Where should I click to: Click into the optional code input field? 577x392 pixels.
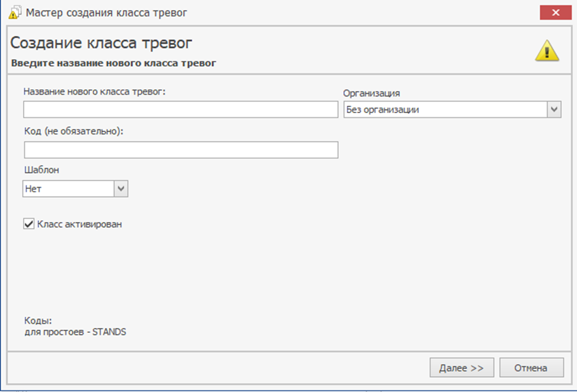(181, 150)
